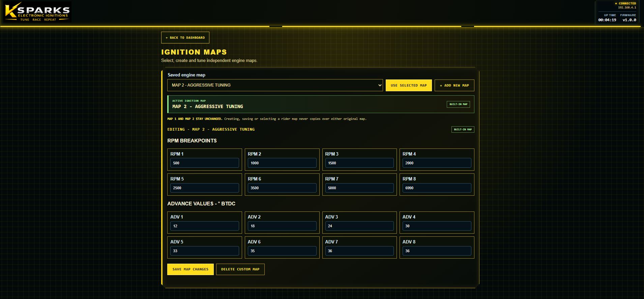Click the active map name "MAP 2 - AGGRESSIVE TUNING" banner text
644x299 pixels.
pyautogui.click(x=208, y=106)
